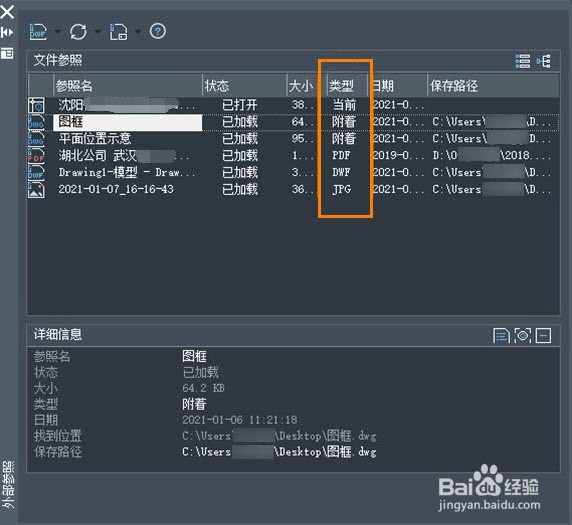Image resolution: width=572 pixels, height=525 pixels.
Task: Open the Help icon
Action: [x=158, y=31]
